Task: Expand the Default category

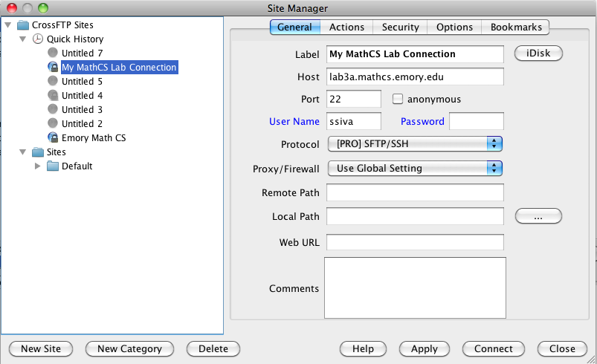Action: [37, 166]
